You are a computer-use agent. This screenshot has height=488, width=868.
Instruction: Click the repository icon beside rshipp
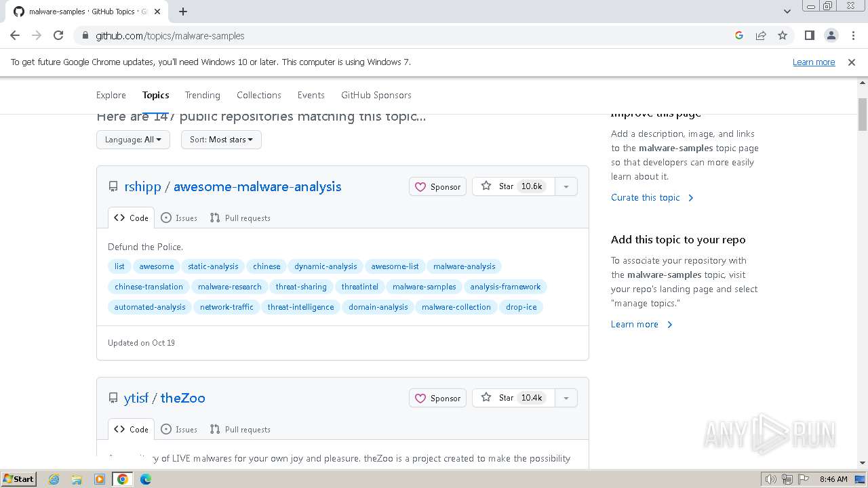[x=113, y=187]
